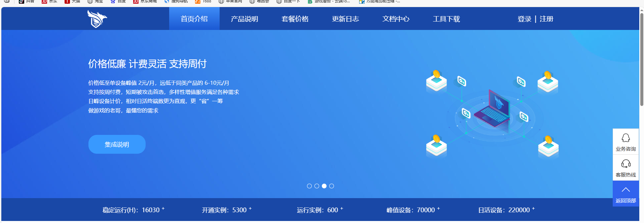
Task: Open the 京东商城 bookmark
Action: [x=145, y=1]
